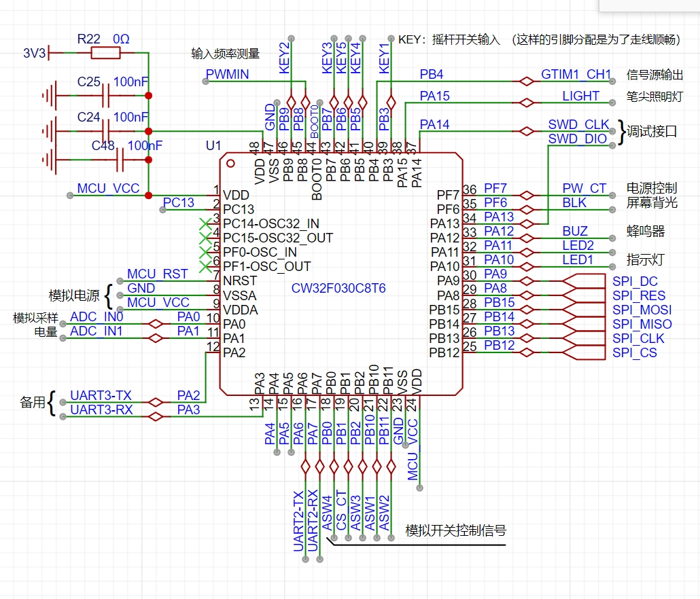Image resolution: width=700 pixels, height=599 pixels.
Task: Click the CW32F030C8T6 part name
Action: tap(338, 288)
